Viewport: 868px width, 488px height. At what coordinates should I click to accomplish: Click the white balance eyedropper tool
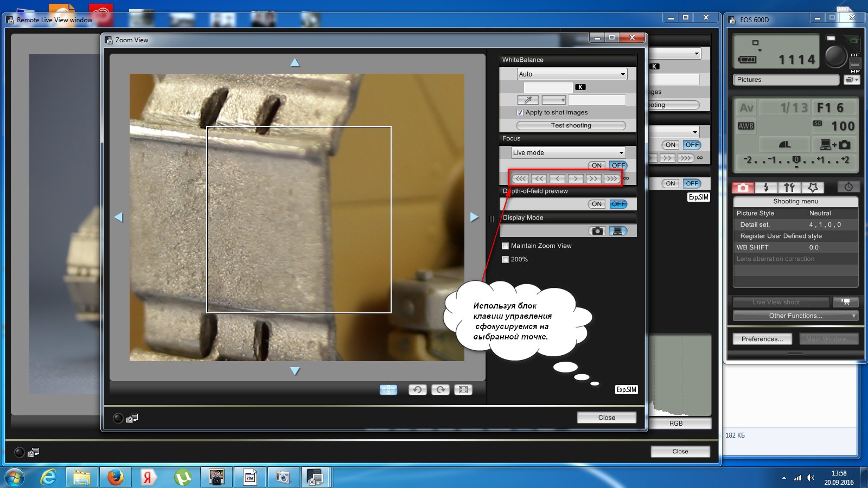[x=528, y=100]
